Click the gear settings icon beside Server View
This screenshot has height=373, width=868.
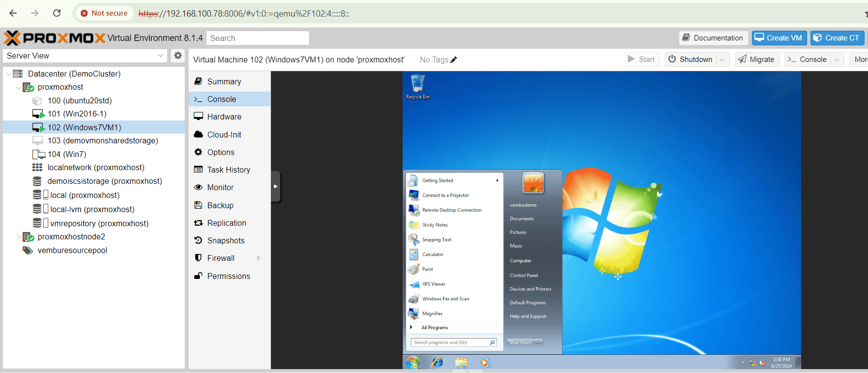pyautogui.click(x=178, y=56)
